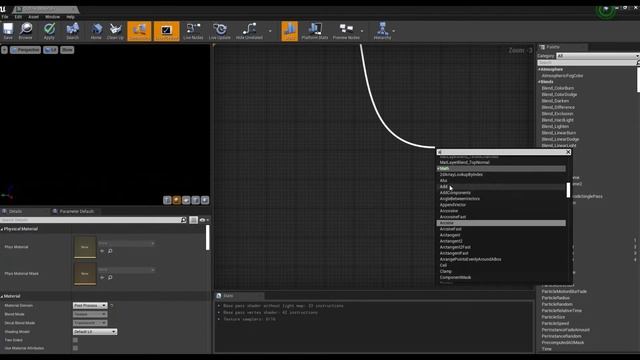640x360 pixels.
Task: Reset Material Domain to default arrow
Action: [x=111, y=305]
